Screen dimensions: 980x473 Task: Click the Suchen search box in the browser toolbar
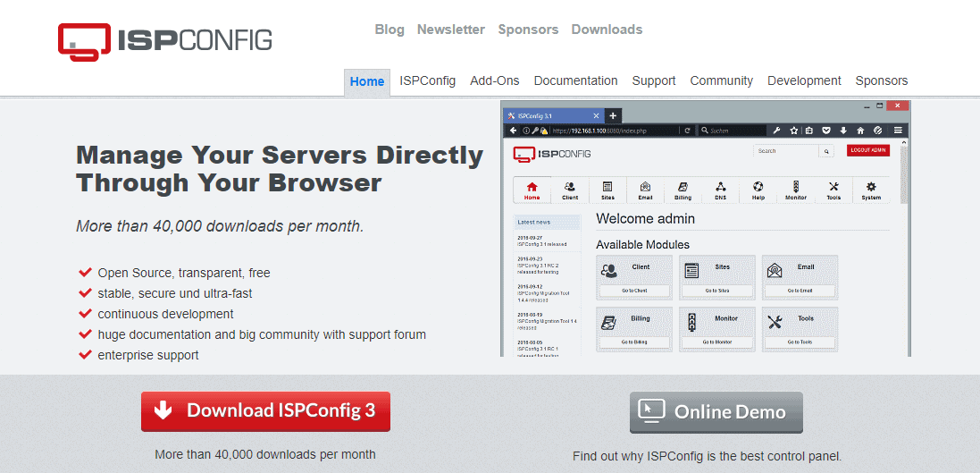[732, 131]
